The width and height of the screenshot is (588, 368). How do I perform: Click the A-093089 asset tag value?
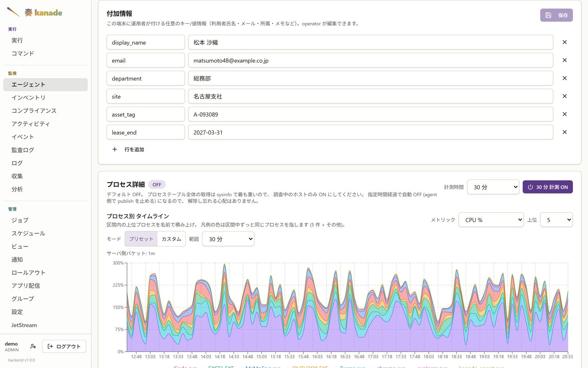pos(371,114)
